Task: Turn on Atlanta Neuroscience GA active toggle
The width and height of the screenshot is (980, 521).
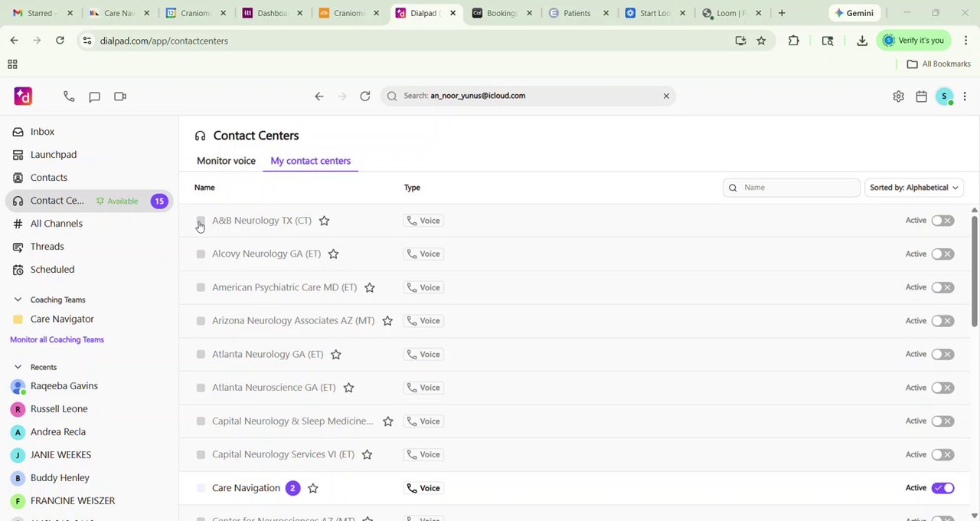Action: tap(942, 388)
